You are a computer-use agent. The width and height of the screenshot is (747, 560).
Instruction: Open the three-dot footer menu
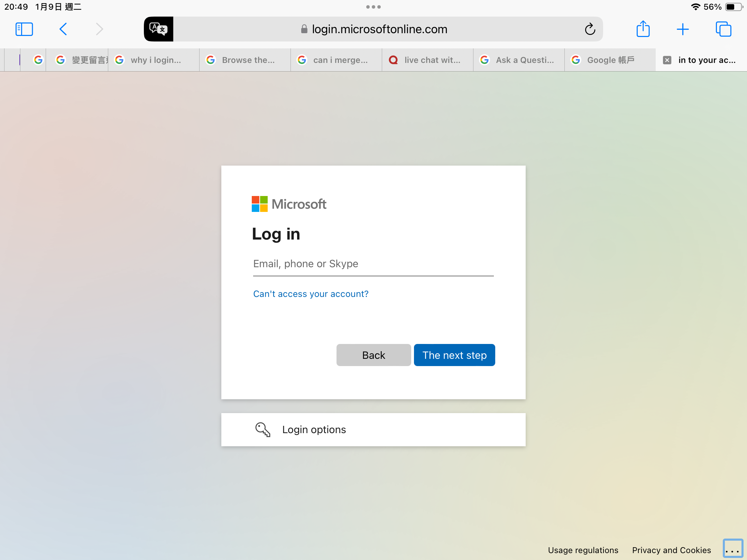click(732, 549)
